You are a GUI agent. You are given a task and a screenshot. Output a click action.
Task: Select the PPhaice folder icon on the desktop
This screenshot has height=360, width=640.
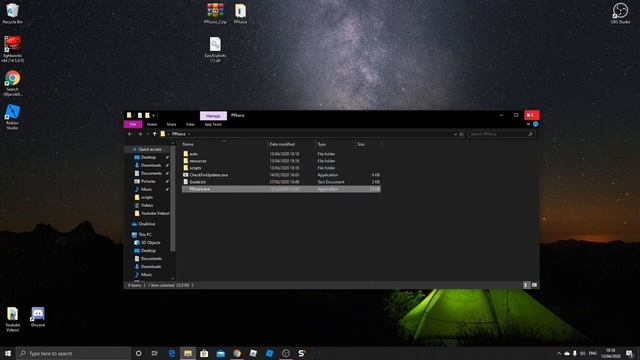click(240, 13)
